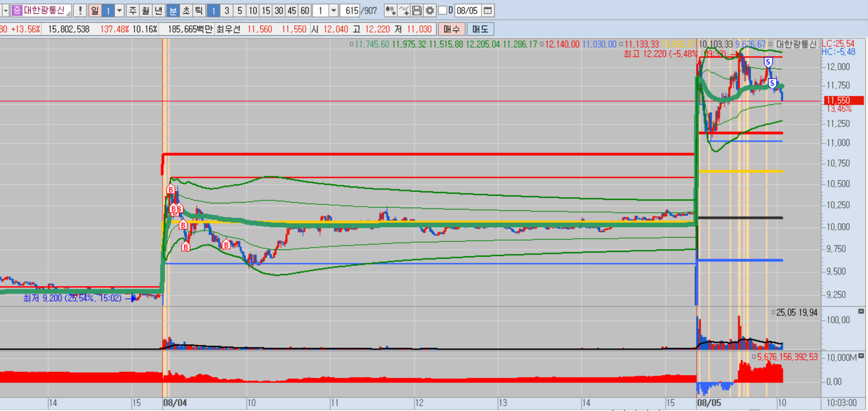Expand the daily period count dropdown arrow
The width and height of the screenshot is (868, 411).
(120, 10)
